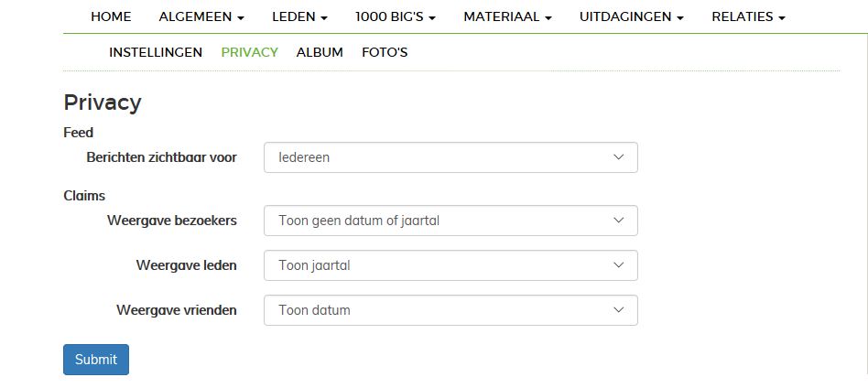Screen dimensions: 868x388
Task: Go to the ALBUM tab
Action: tap(320, 52)
